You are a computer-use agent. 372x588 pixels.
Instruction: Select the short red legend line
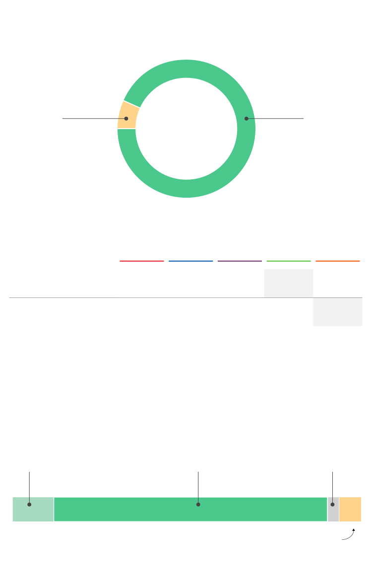[x=142, y=261]
